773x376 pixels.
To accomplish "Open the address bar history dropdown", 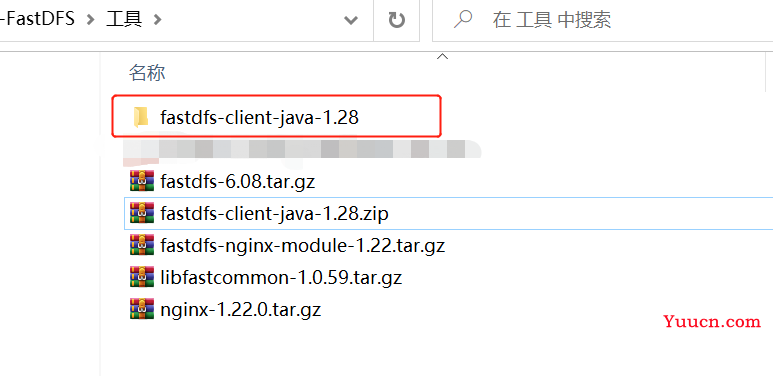I will [351, 20].
